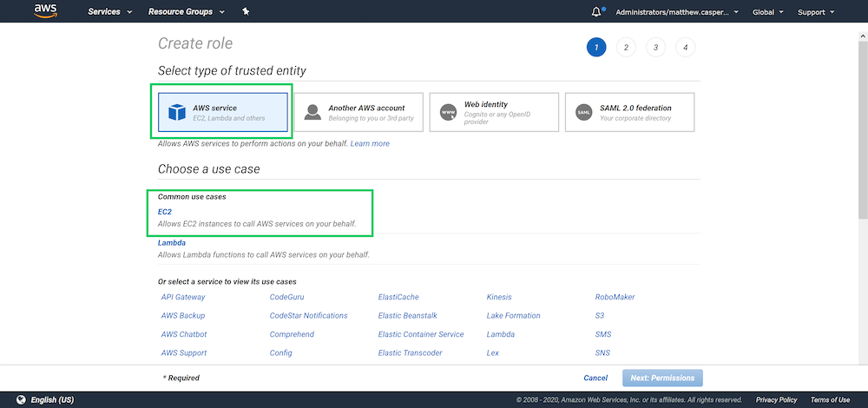The height and width of the screenshot is (408, 868).
Task: Click the Web identity www icon
Action: [x=448, y=113]
